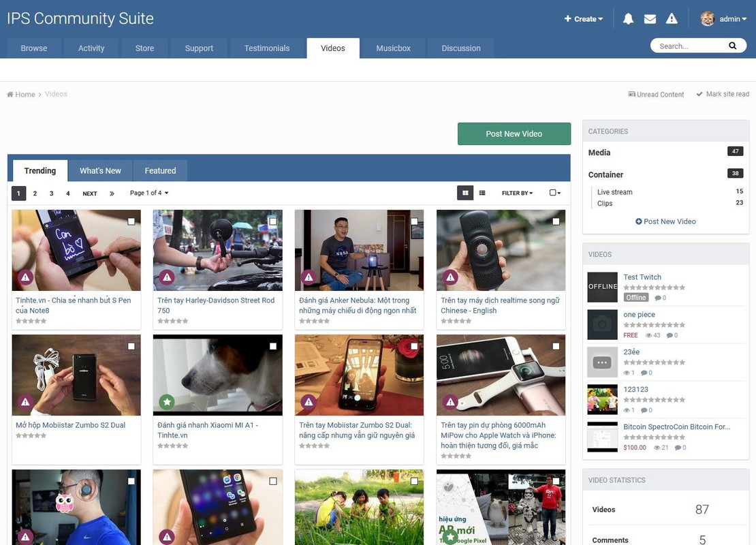Click the Unread Content icon
Image resolution: width=756 pixels, height=545 pixels.
631,94
